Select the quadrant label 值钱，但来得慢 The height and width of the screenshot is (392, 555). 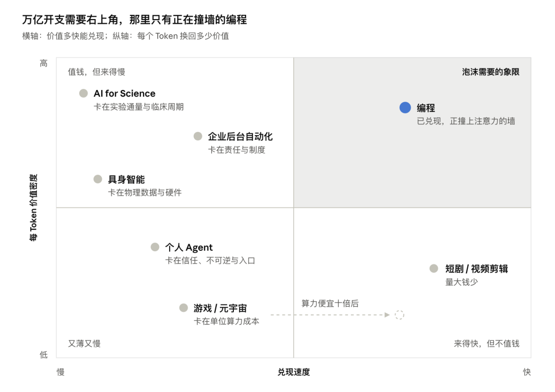click(x=97, y=72)
